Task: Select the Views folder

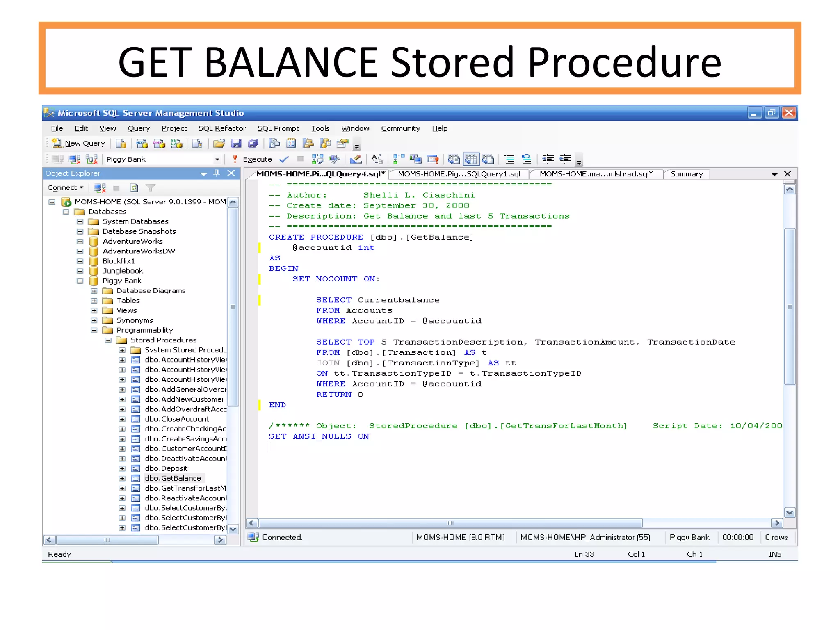Action: coord(126,310)
